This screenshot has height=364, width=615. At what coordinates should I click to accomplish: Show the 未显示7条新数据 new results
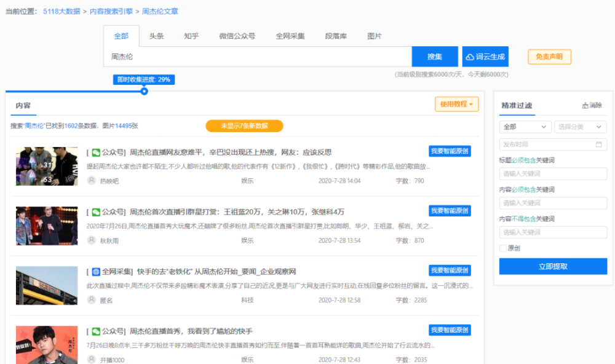click(244, 126)
